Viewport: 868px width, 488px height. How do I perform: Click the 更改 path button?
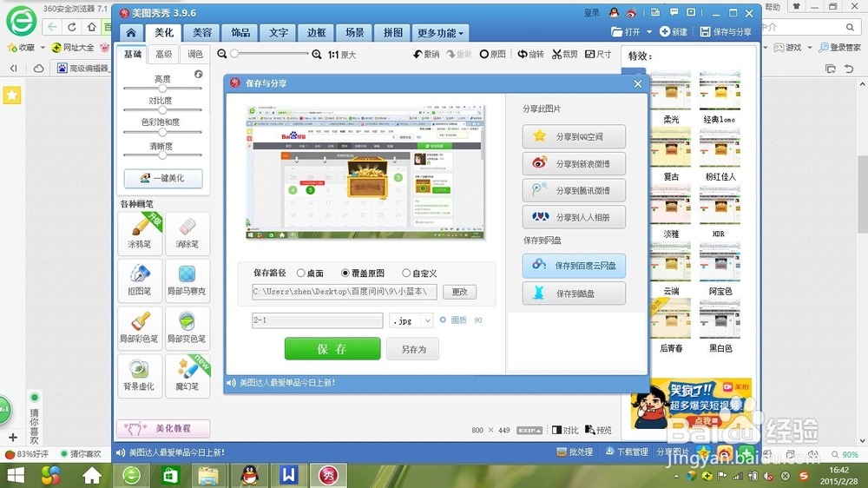[x=459, y=292]
